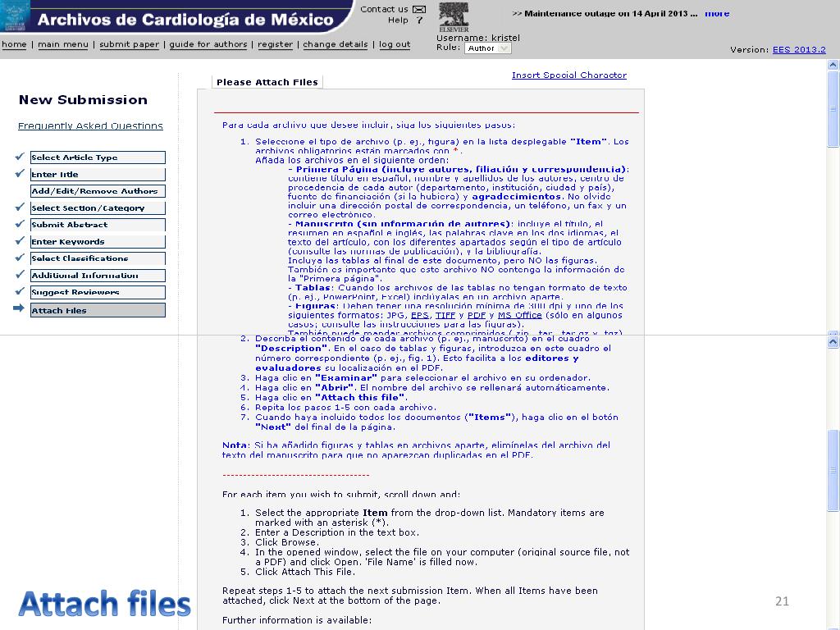The image size is (840, 630).
Task: Click the Help question mark icon
Action: tap(419, 21)
